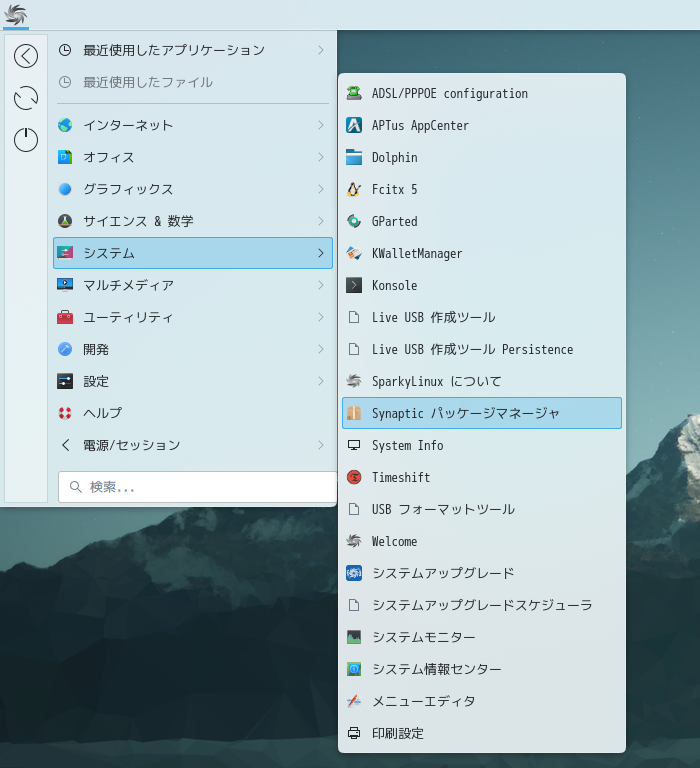This screenshot has height=768, width=700.
Task: Open the ADSL/PPPOE configuration icon
Action: [354, 93]
